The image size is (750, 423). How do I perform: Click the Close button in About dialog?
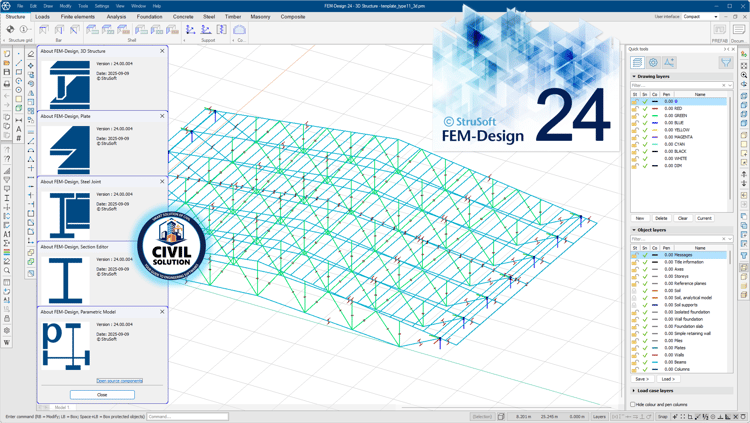(x=102, y=395)
